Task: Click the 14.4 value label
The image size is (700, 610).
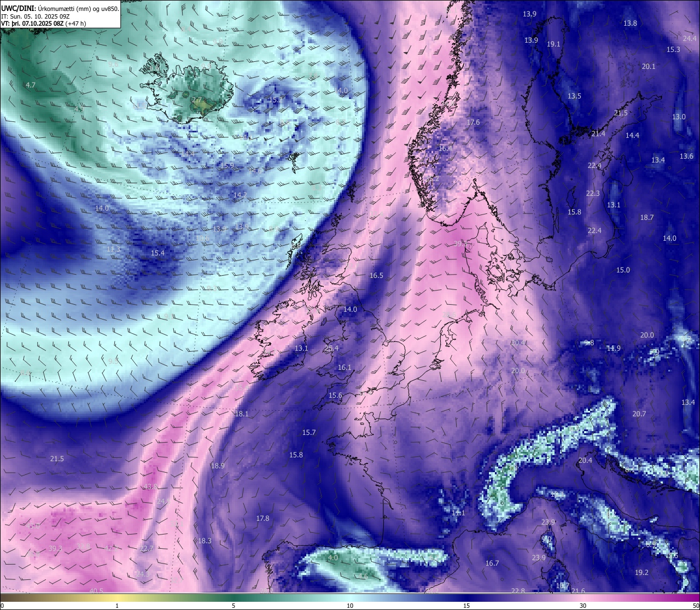Action: pyautogui.click(x=632, y=136)
